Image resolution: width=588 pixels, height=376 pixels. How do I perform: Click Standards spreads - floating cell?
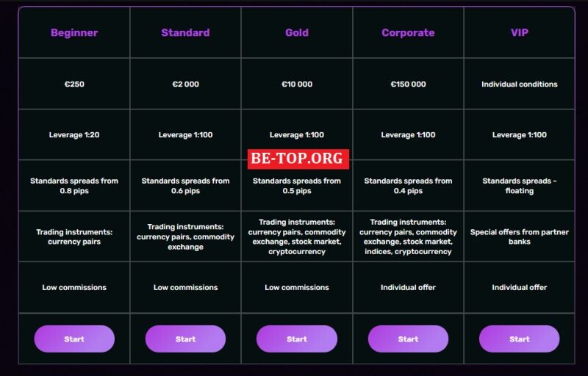520,186
